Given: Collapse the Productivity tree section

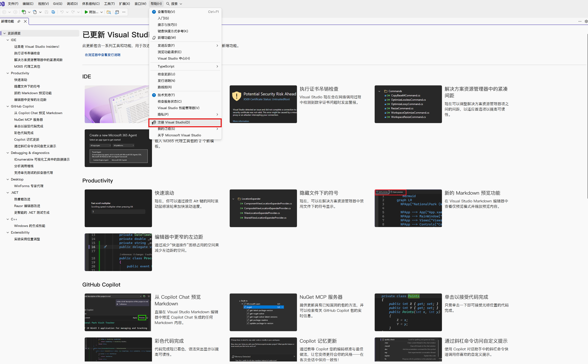Looking at the screenshot, I should pyautogui.click(x=8, y=73).
